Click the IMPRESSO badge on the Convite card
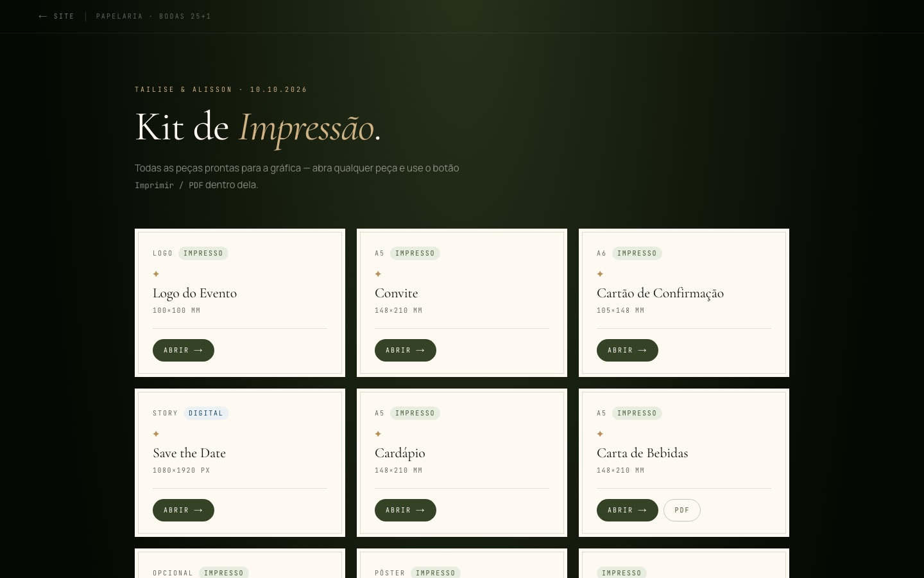Screen dimensions: 924x578 point(415,253)
